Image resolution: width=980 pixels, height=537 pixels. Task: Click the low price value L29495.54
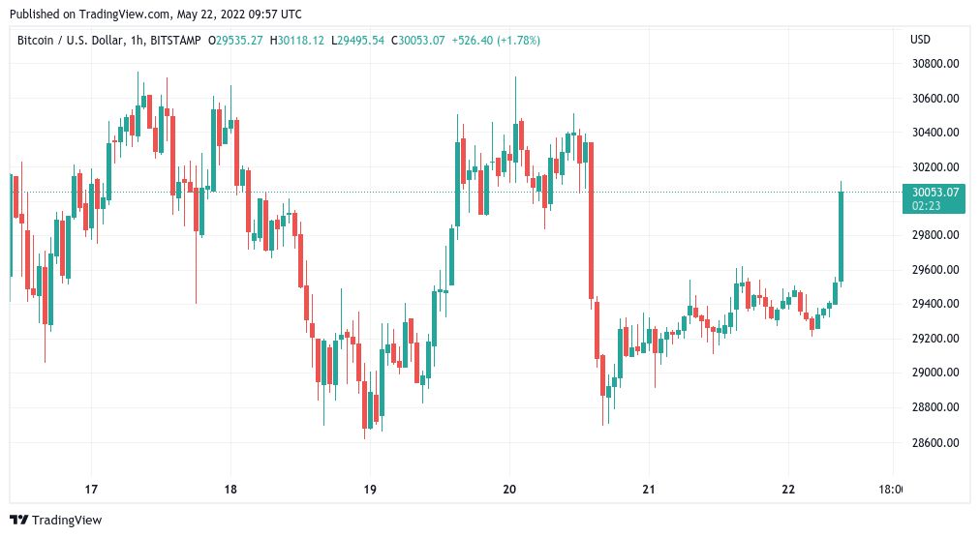pyautogui.click(x=357, y=41)
